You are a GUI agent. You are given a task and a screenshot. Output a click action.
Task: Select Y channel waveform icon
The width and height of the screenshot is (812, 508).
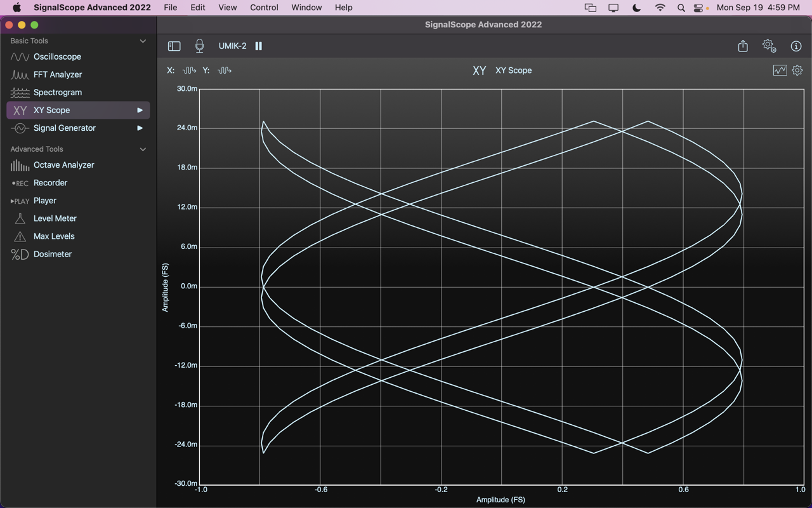pos(225,70)
